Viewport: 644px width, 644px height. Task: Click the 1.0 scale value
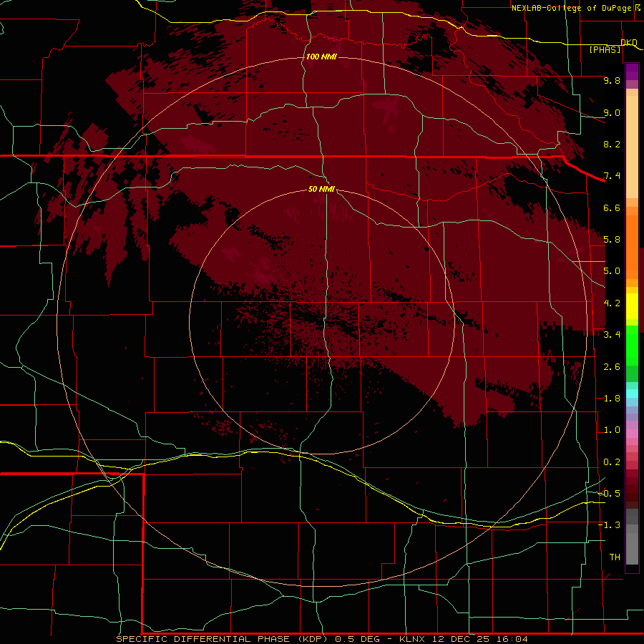point(612,430)
